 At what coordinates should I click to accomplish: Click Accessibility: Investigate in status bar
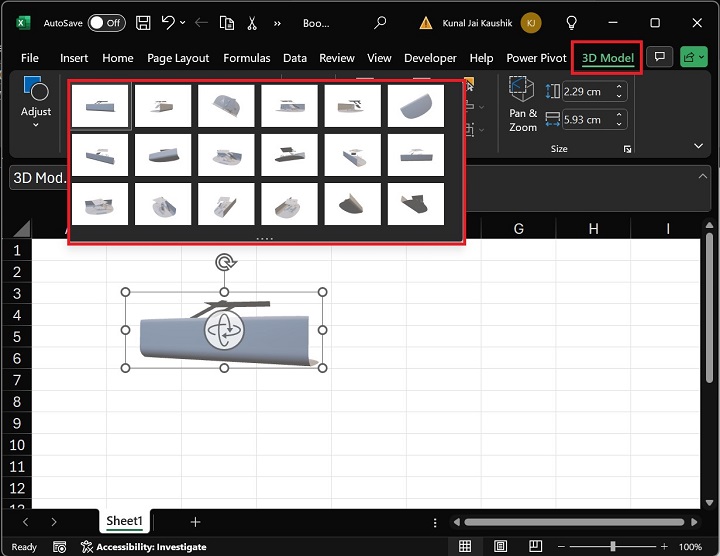(144, 547)
